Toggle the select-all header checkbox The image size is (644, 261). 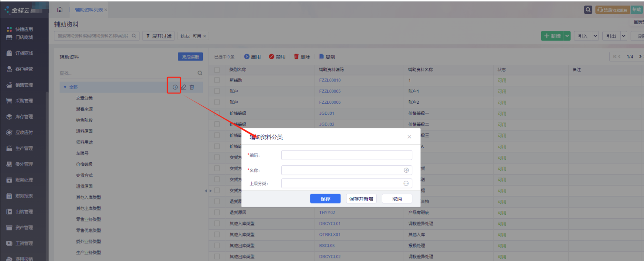(x=217, y=70)
